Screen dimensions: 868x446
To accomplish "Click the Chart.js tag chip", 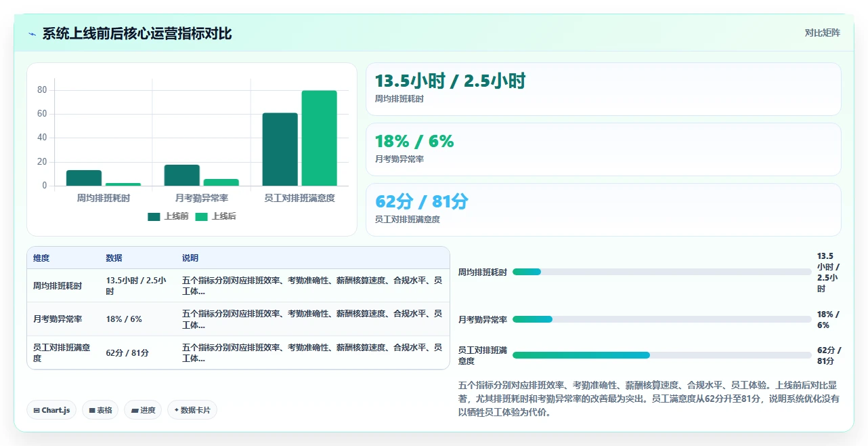I will click(51, 410).
